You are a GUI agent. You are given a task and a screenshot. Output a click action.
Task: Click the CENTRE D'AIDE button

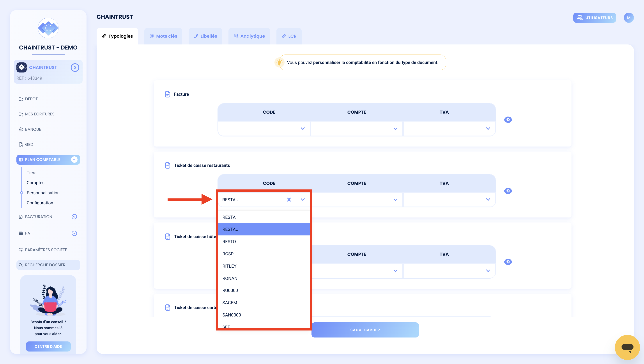click(48, 346)
